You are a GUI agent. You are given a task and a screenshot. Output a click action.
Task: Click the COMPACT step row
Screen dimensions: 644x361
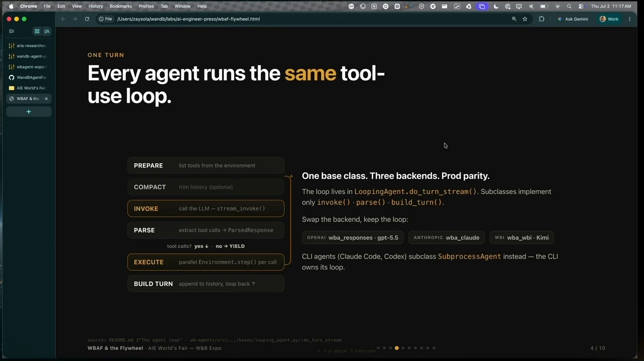[x=206, y=187]
